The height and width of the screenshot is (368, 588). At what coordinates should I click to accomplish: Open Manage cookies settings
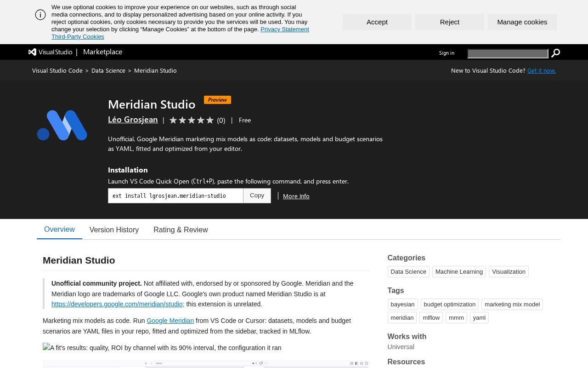pyautogui.click(x=522, y=22)
